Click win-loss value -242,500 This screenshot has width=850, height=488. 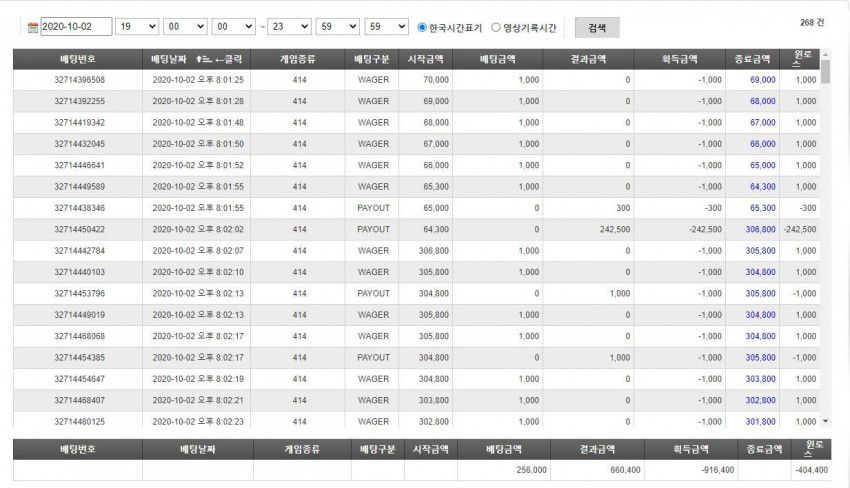tap(800, 229)
